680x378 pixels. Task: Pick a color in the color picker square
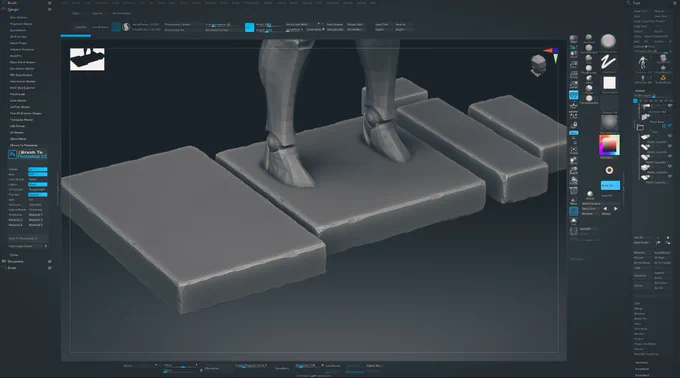[609, 145]
